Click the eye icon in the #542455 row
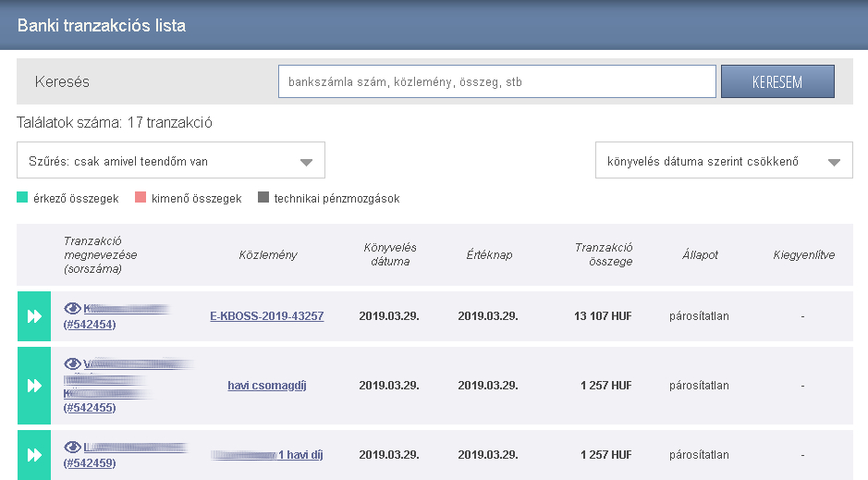 tap(72, 363)
